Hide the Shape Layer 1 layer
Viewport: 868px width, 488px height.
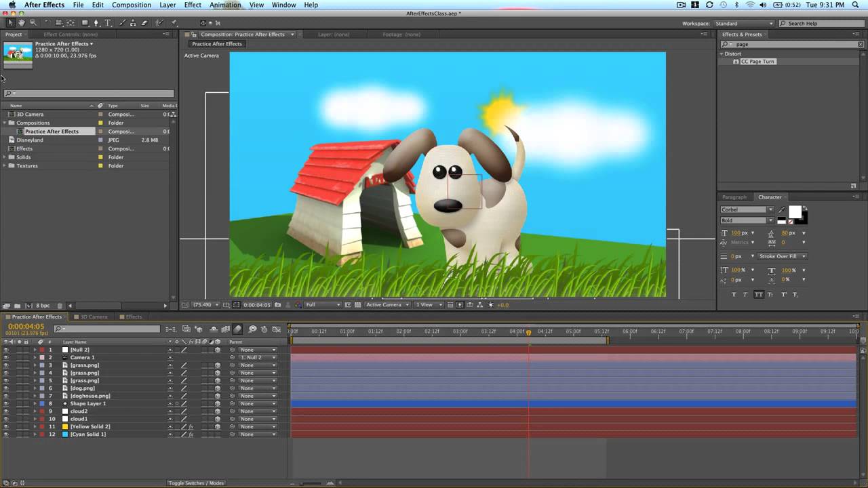click(x=6, y=403)
